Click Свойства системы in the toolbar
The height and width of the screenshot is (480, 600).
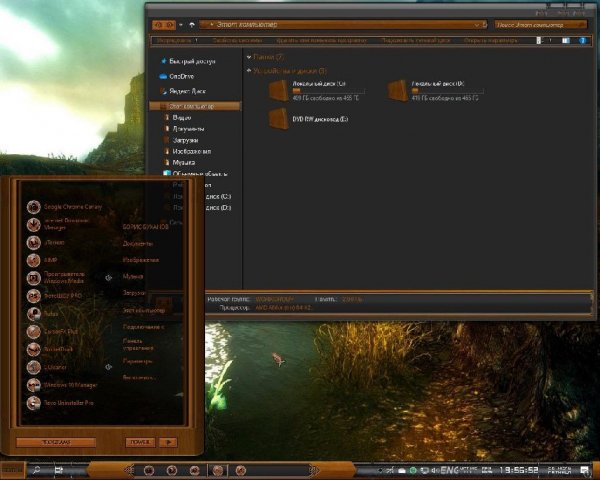pos(237,40)
